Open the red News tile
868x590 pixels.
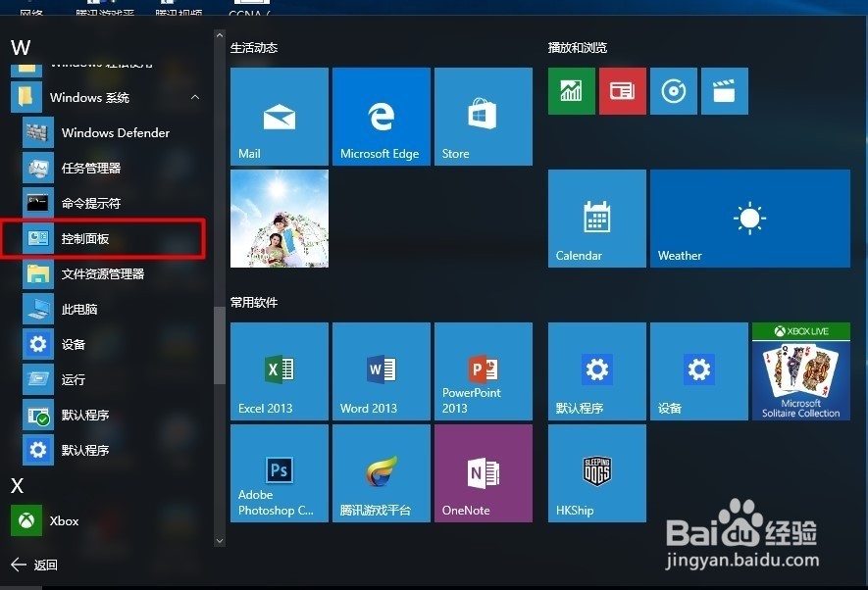pos(622,91)
